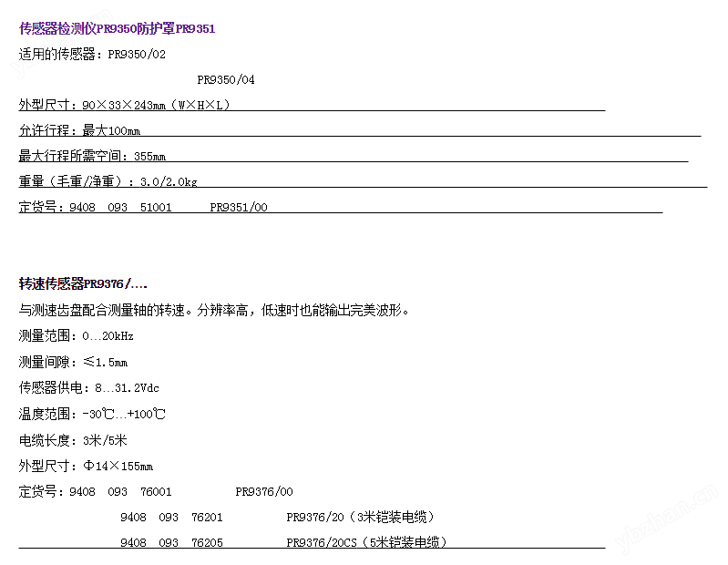
Task: Click the 允许行程 最大100mm line
Action: coord(79,130)
